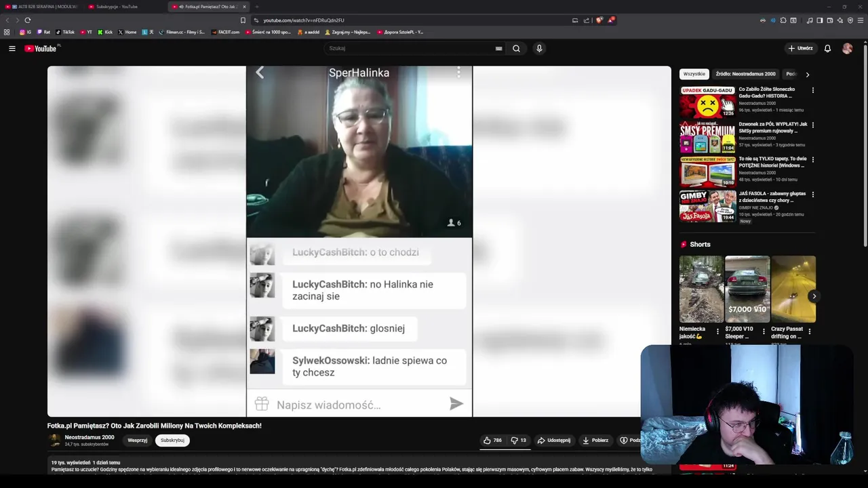Viewport: 868px width, 488px height.
Task: Toggle the browser sidebar panel icon
Action: click(819, 20)
